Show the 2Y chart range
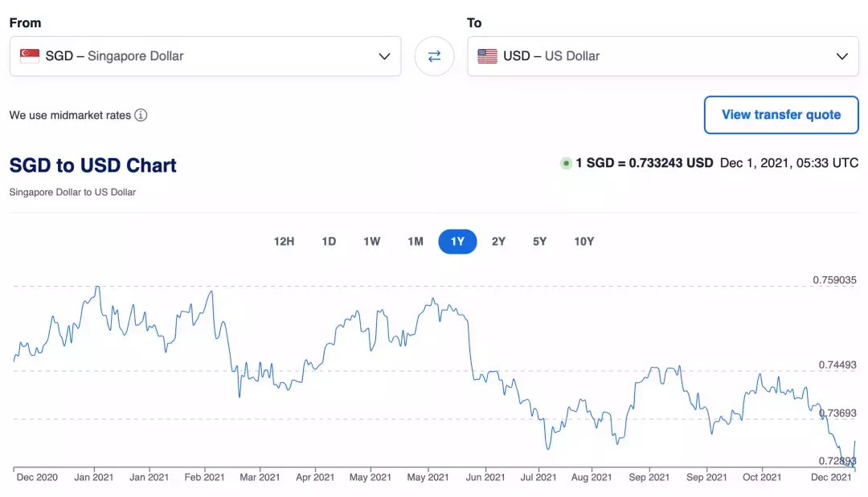The image size is (868, 497). 498,242
